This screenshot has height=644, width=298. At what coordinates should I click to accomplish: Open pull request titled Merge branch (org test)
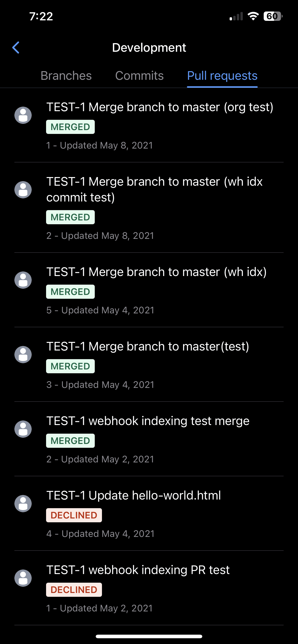pyautogui.click(x=149, y=125)
